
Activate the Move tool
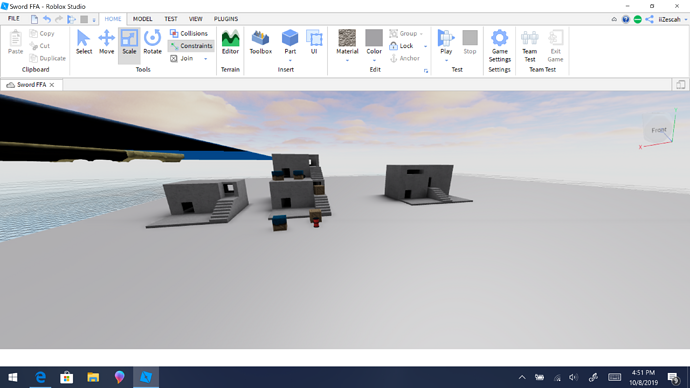[106, 43]
